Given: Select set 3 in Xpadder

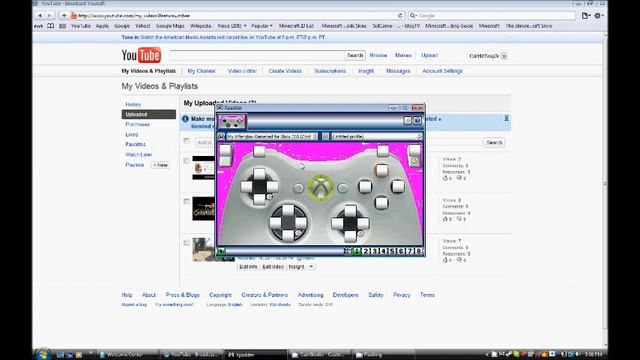Looking at the screenshot, I should [x=375, y=251].
